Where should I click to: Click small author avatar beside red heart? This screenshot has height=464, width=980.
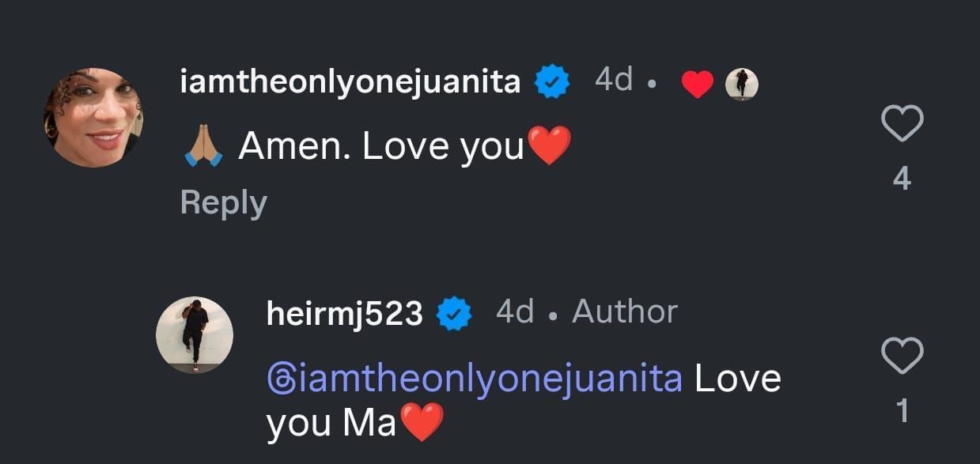[741, 84]
